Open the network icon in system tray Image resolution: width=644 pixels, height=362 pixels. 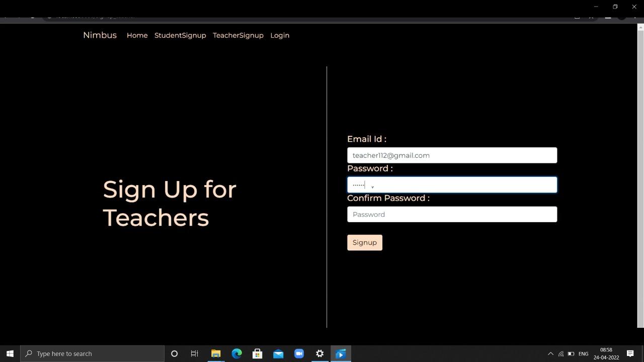pos(560,353)
